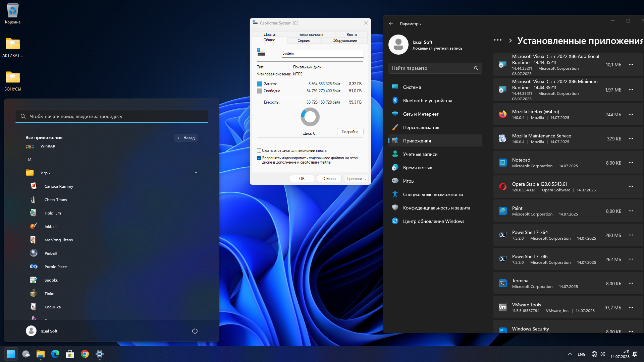Open options menu for VMware Tools

[x=631, y=307]
